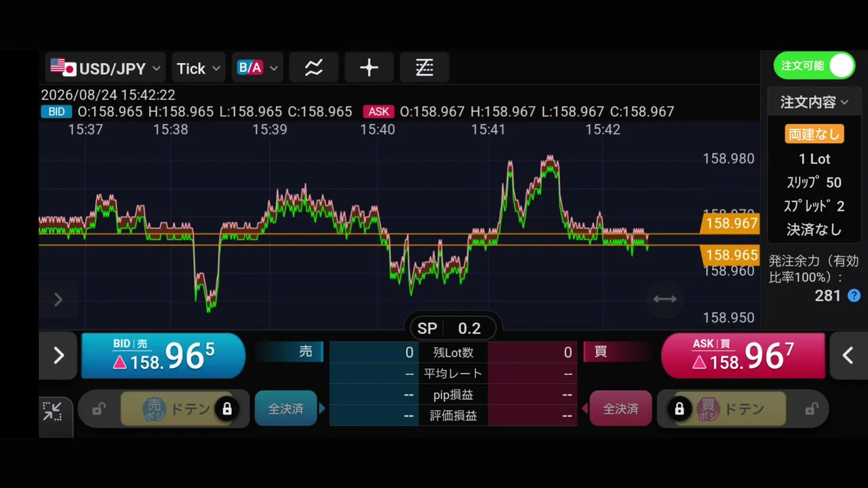Click the SP 0.2 spread indicator
Screen dimensions: 868x488
[453, 329]
